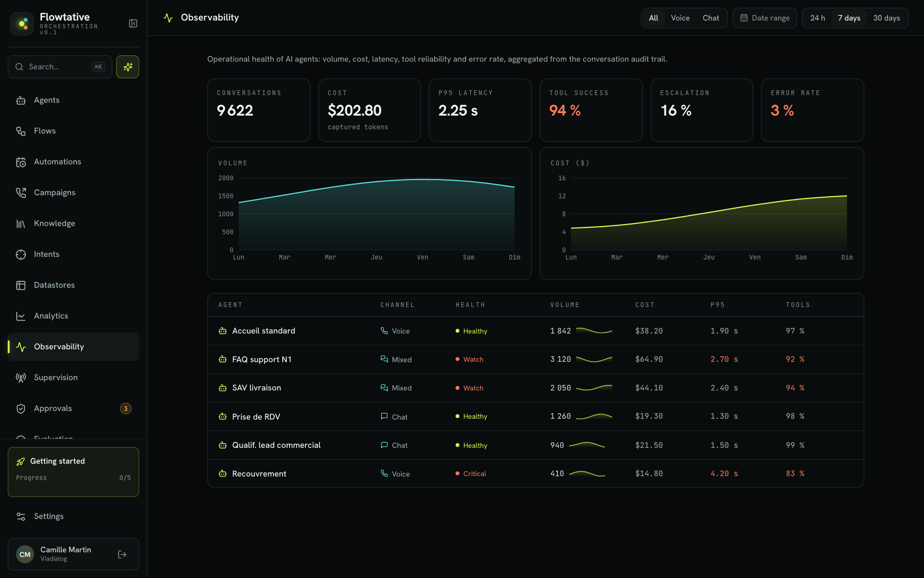The image size is (924, 578).
Task: Click the Accueil standard agent robot icon
Action: pyautogui.click(x=222, y=331)
